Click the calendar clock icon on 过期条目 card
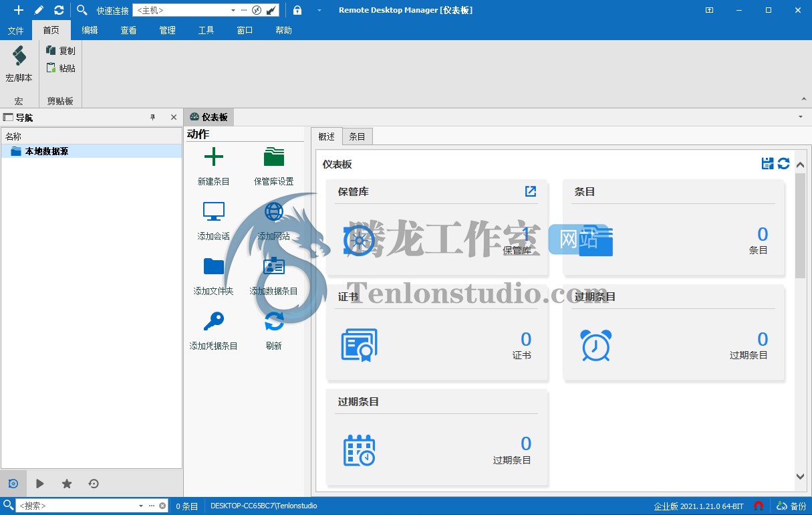 (x=360, y=450)
